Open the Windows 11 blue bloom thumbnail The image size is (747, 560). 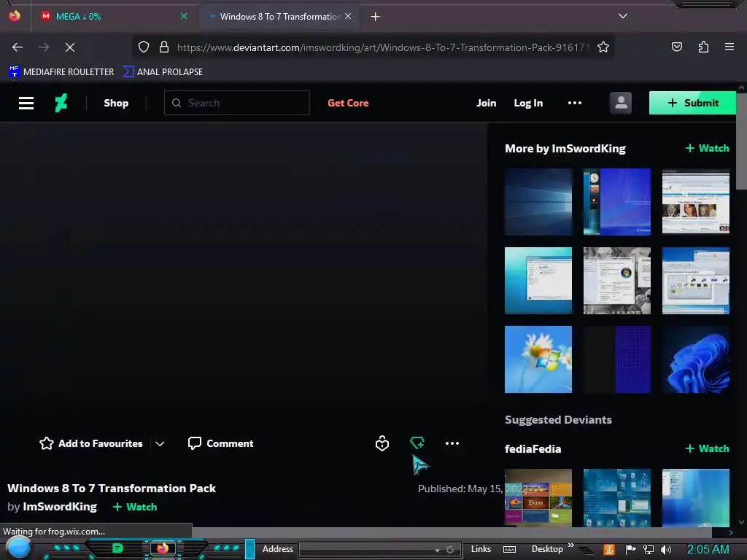click(695, 359)
